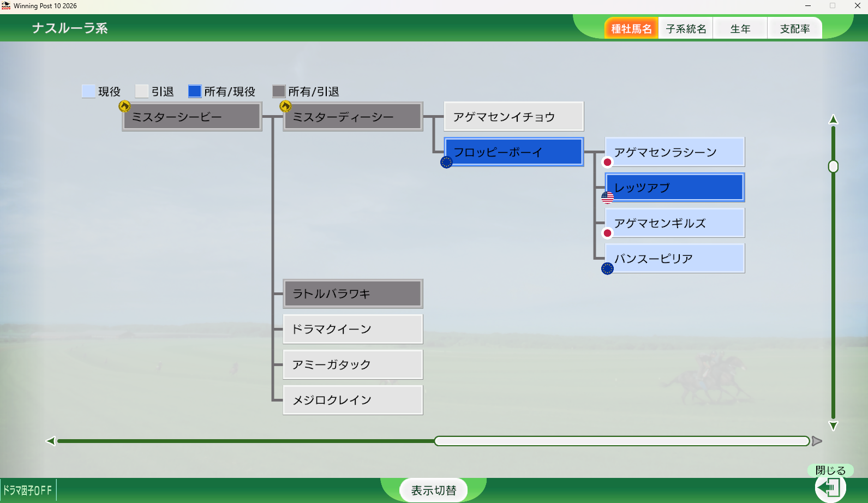Switch to the 生年 tab
The image size is (868, 503).
[x=740, y=29]
